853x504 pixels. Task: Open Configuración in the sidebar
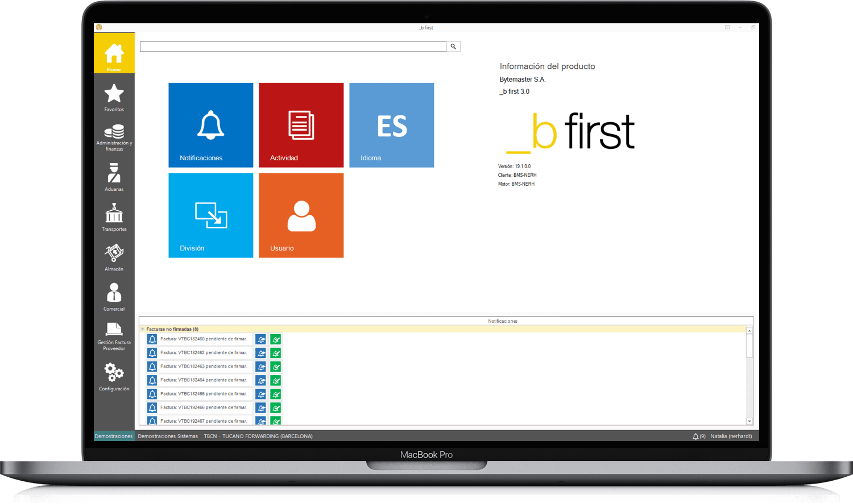pos(114,377)
